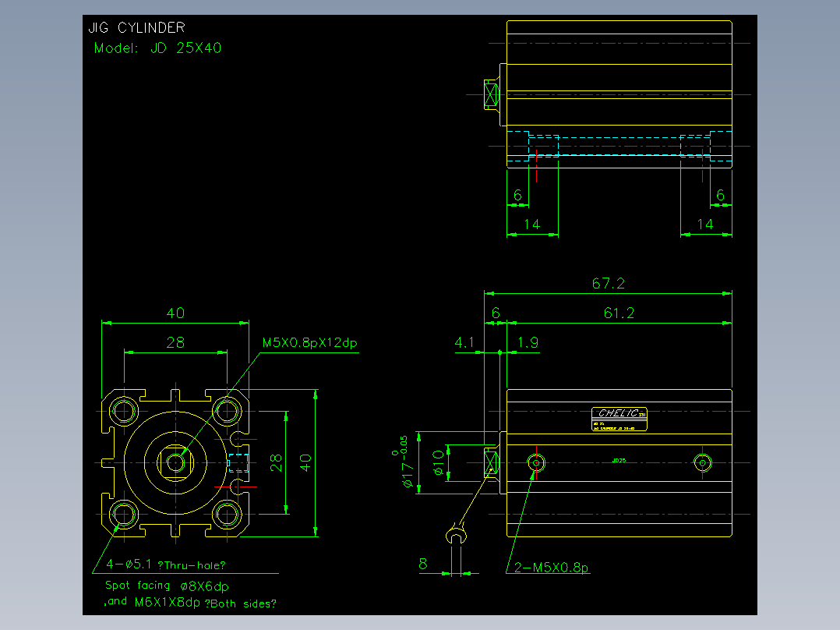Click the ø17 tolerance dimension text
840x630 pixels.
[404, 462]
